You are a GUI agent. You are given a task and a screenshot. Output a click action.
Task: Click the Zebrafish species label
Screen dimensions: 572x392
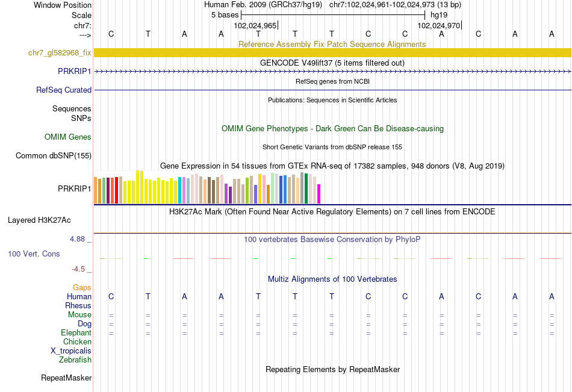click(x=75, y=359)
